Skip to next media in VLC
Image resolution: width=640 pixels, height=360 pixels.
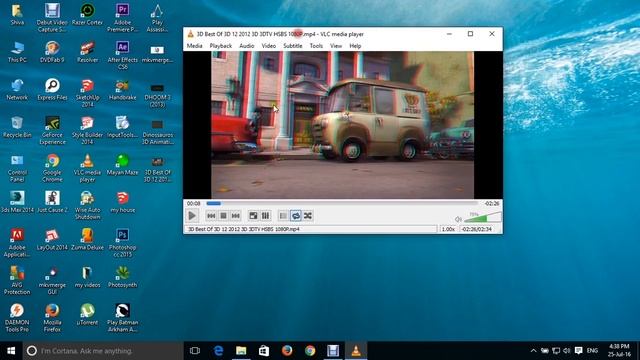click(x=236, y=216)
